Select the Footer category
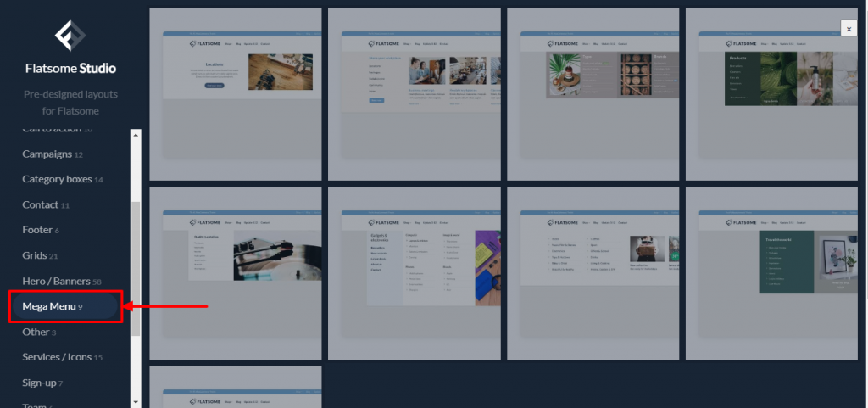This screenshot has height=408, width=868. [x=41, y=230]
